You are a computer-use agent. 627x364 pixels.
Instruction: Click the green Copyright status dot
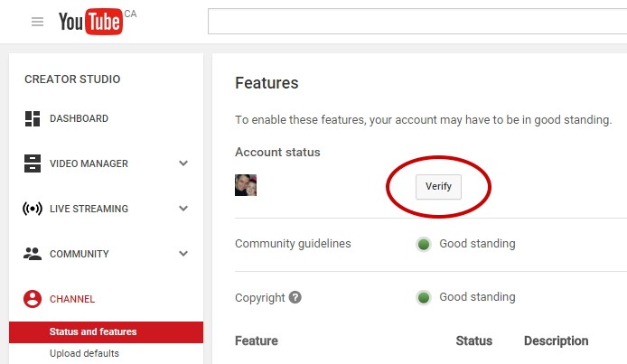click(x=424, y=297)
